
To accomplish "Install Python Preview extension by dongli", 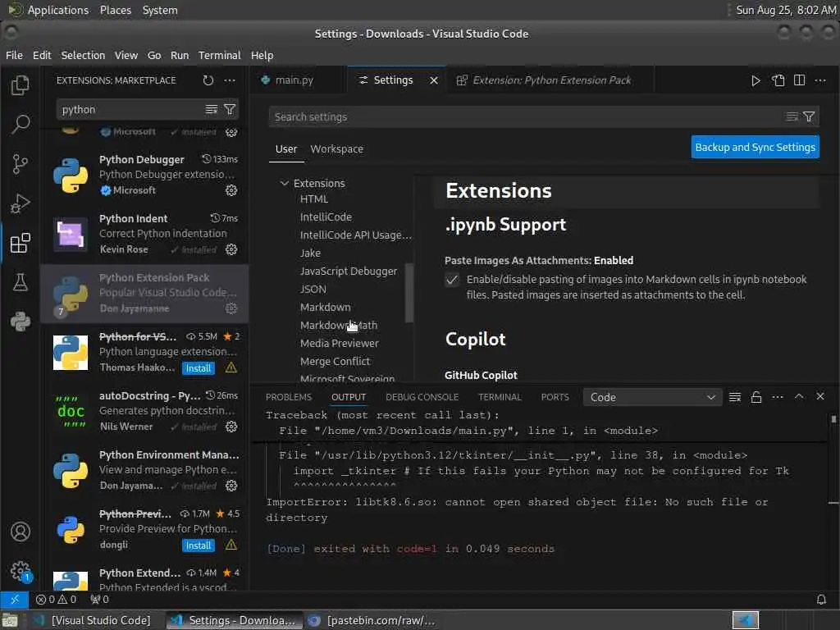I will (199, 546).
